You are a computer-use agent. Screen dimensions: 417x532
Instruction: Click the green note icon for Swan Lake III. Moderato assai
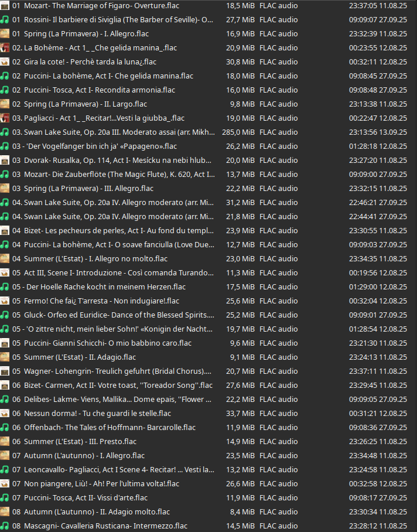(5, 132)
